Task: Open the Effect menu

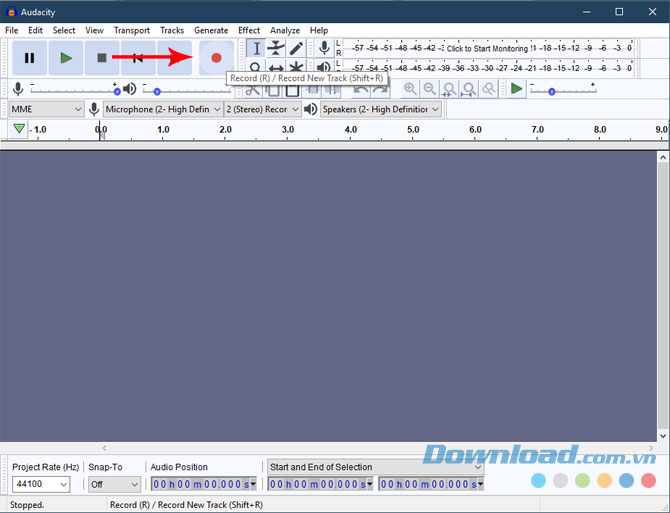Action: (x=249, y=30)
